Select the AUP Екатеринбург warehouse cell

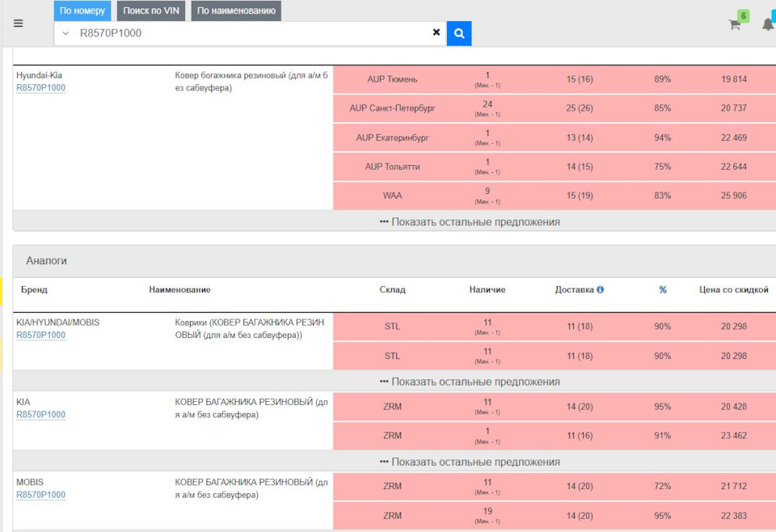coord(393,137)
